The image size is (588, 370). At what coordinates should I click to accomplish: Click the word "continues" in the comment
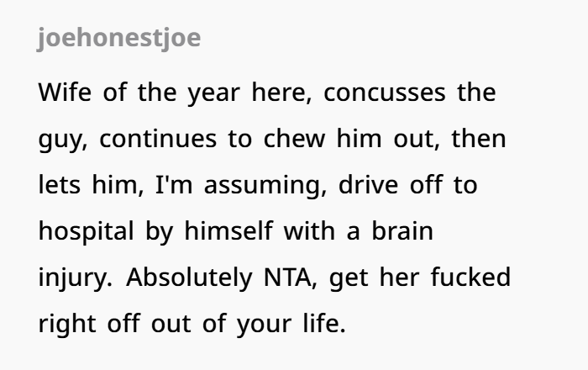click(x=158, y=139)
